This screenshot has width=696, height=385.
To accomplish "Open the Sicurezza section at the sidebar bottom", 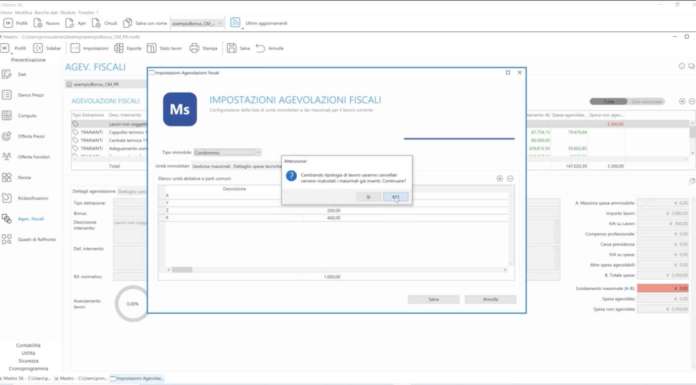I will pyautogui.click(x=28, y=361).
